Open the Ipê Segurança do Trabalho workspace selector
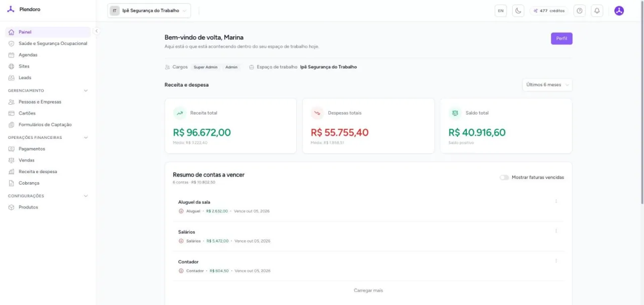 [x=149, y=11]
